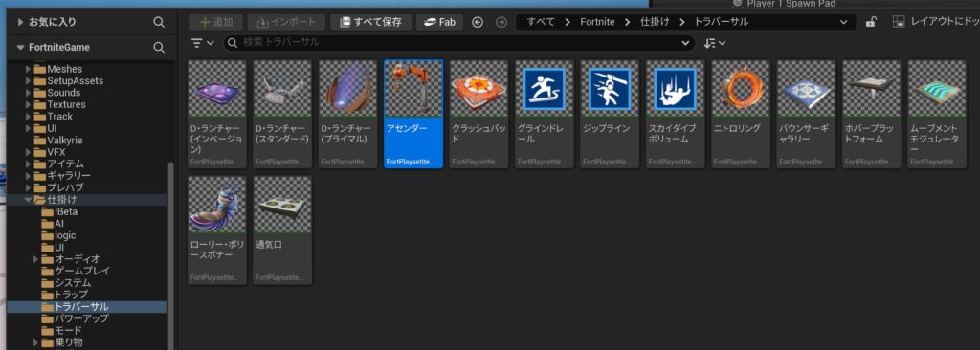Collapse the FortniteGame section
980x350 pixels.
pos(21,48)
